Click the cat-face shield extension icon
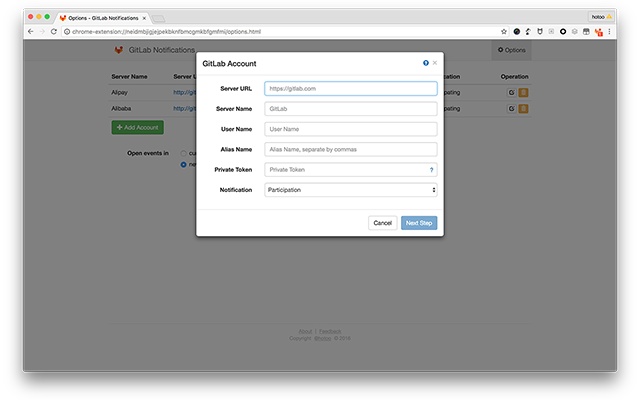 coord(540,31)
